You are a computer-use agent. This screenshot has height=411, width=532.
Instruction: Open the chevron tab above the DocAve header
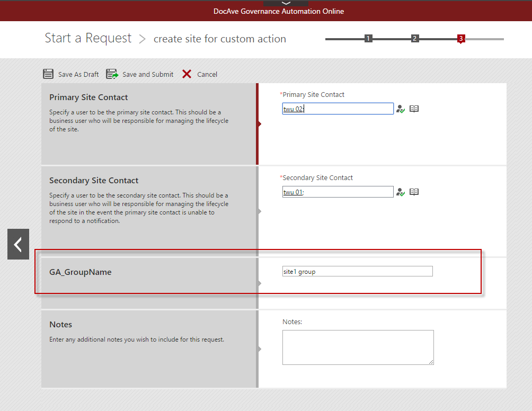(x=285, y=2)
